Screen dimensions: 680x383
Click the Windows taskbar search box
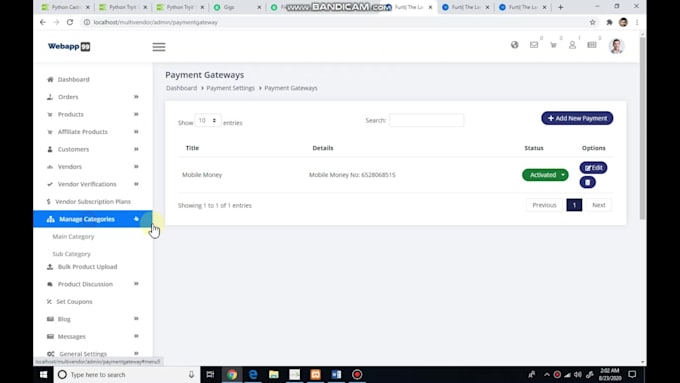[x=127, y=374]
